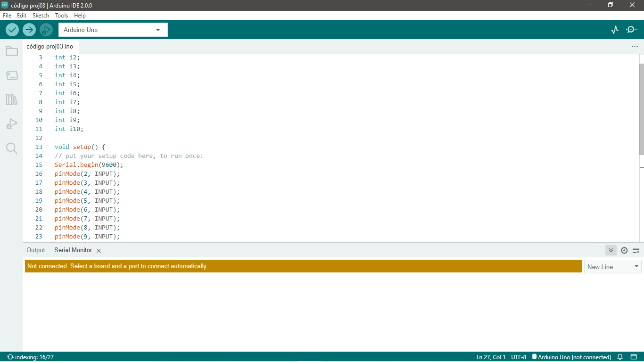Toggle autoscroll in Serial Monitor

tap(611, 250)
